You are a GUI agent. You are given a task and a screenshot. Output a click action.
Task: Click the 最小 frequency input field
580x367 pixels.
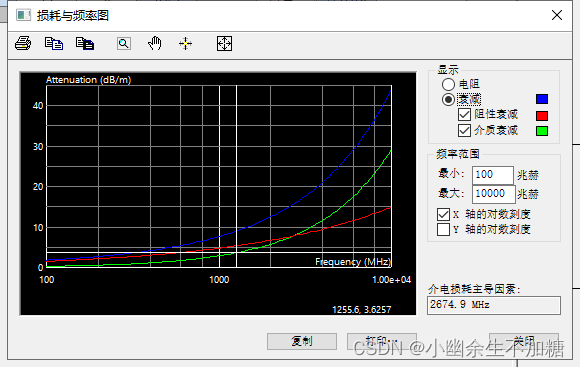(x=493, y=175)
